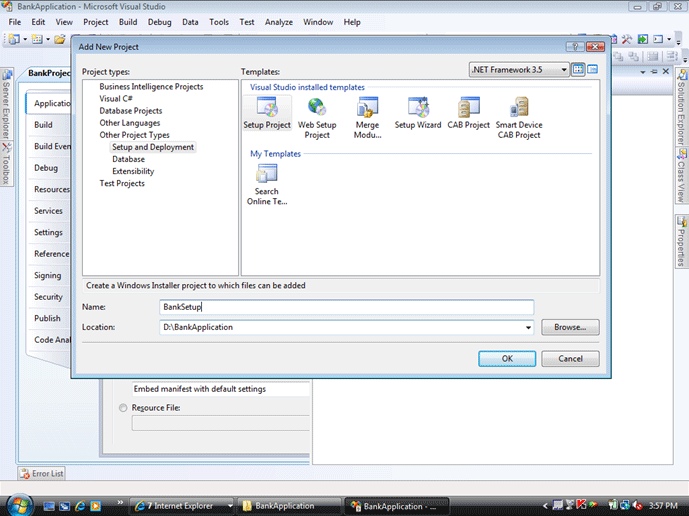Open the Project menu

[x=95, y=22]
